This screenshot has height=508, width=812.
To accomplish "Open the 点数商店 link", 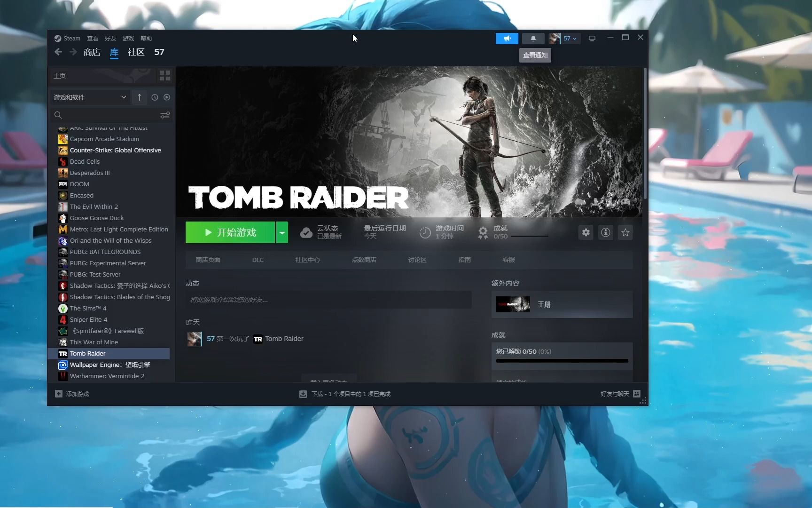I will 364,260.
